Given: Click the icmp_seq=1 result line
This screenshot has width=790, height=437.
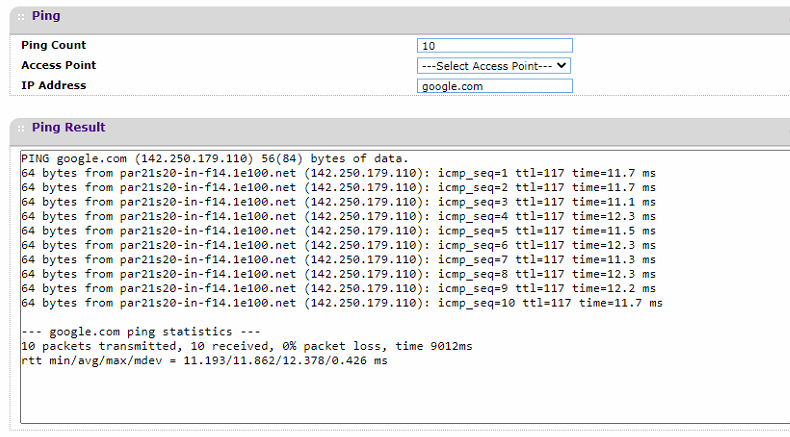Looking at the screenshot, I should click(x=339, y=173).
